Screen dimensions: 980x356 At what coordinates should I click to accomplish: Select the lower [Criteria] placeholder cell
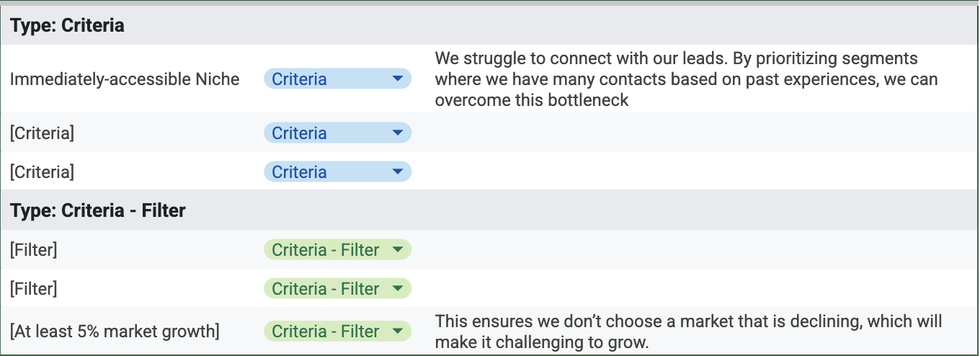coord(42,172)
